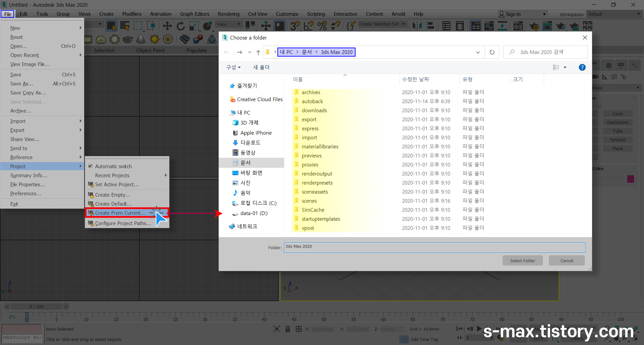Click the Align tool icon

coord(430,26)
